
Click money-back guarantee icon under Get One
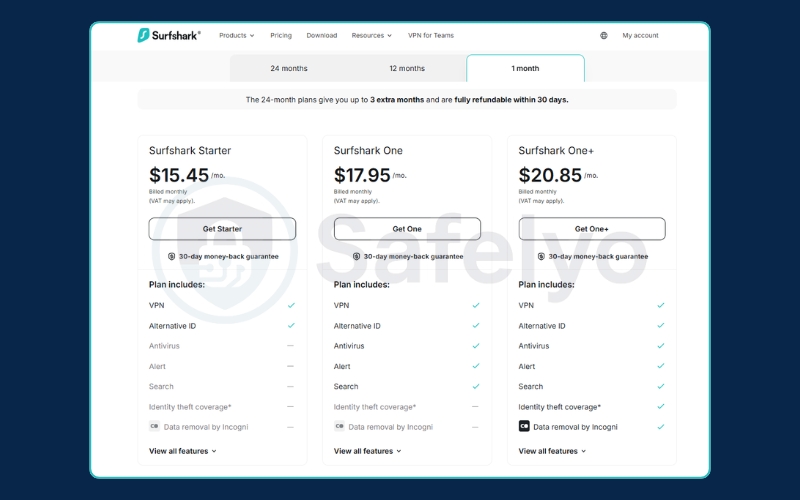[356, 256]
